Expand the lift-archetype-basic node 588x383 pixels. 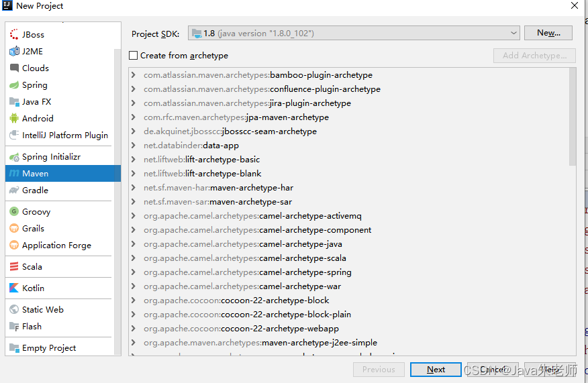[x=133, y=159]
